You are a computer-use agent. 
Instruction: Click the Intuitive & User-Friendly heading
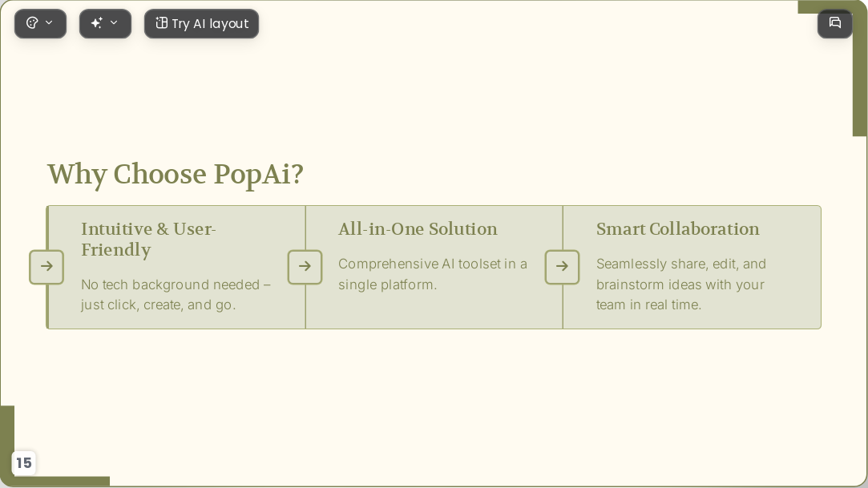(x=148, y=239)
